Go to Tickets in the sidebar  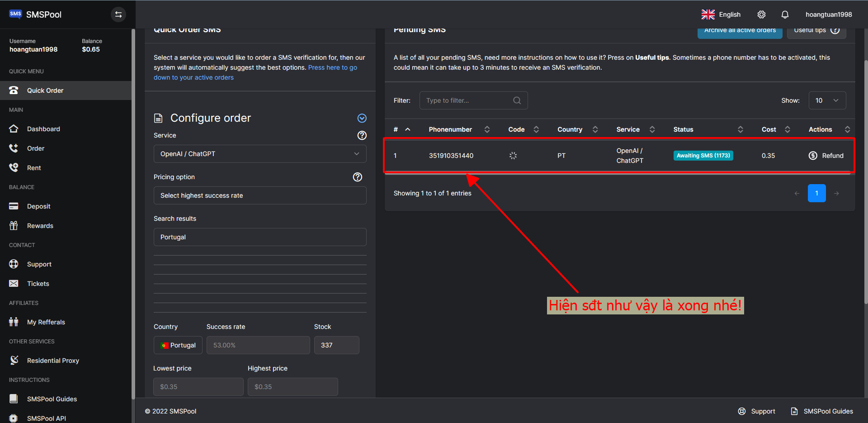click(x=38, y=284)
